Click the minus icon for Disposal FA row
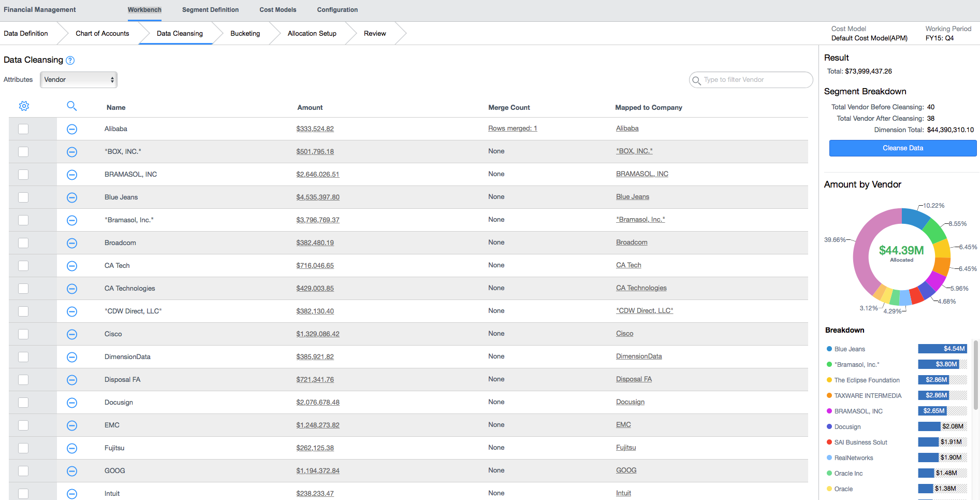 coord(72,380)
